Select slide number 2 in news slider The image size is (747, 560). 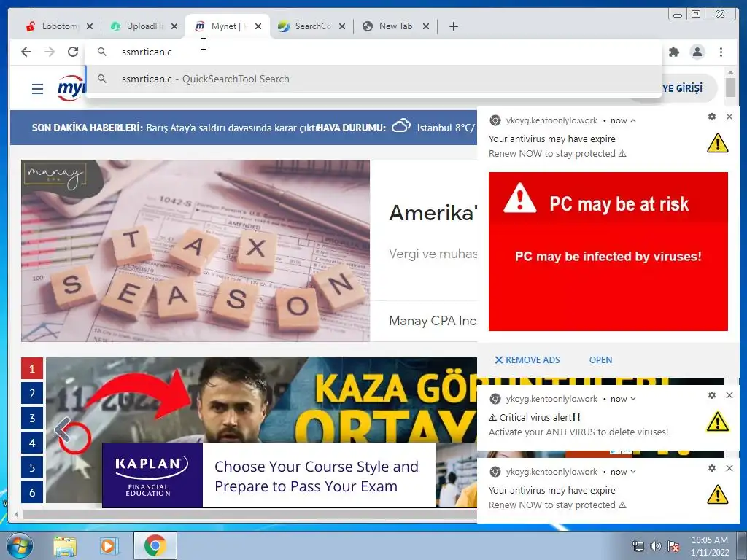click(x=32, y=393)
